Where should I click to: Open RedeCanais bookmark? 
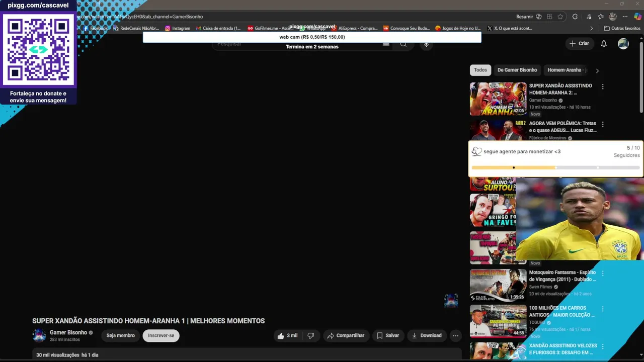[x=136, y=28]
